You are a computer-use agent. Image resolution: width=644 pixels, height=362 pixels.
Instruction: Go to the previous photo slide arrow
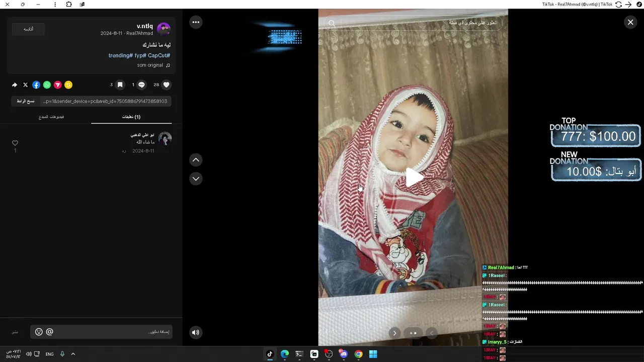tap(431, 333)
